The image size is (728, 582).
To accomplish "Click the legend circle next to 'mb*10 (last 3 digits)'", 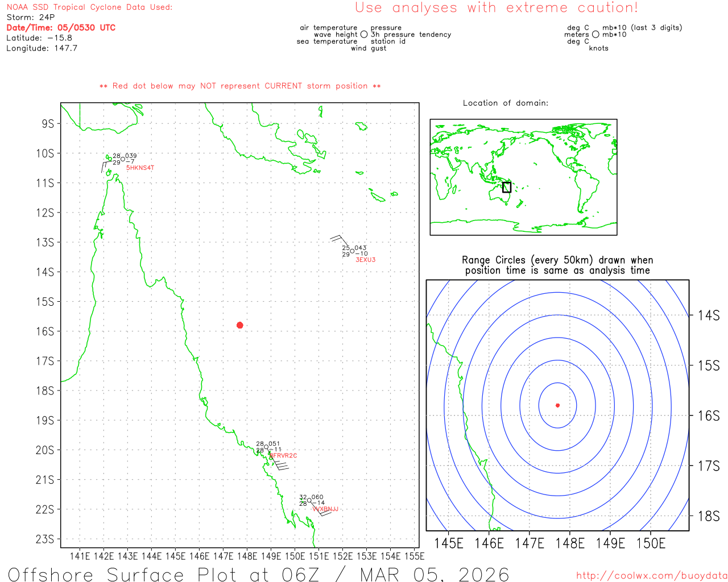I will point(595,34).
